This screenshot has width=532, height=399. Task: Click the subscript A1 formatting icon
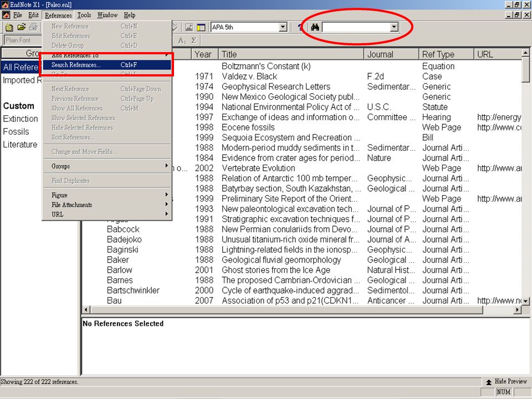pos(182,40)
